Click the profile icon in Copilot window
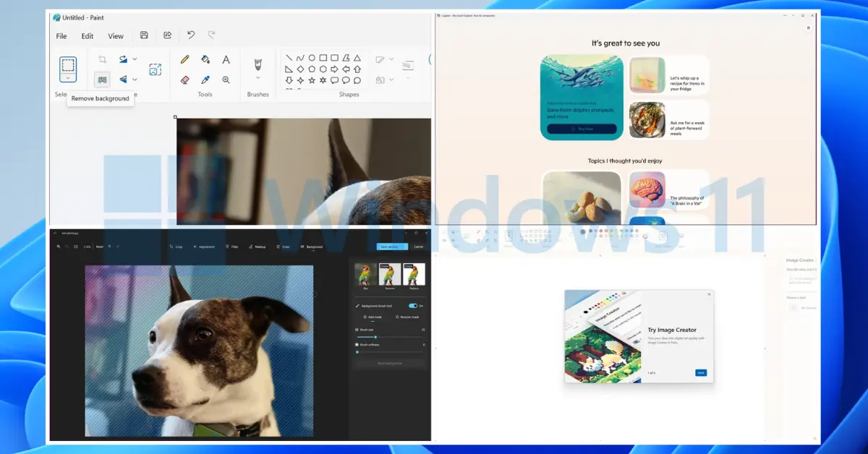This screenshot has width=868, height=454. pyautogui.click(x=808, y=28)
